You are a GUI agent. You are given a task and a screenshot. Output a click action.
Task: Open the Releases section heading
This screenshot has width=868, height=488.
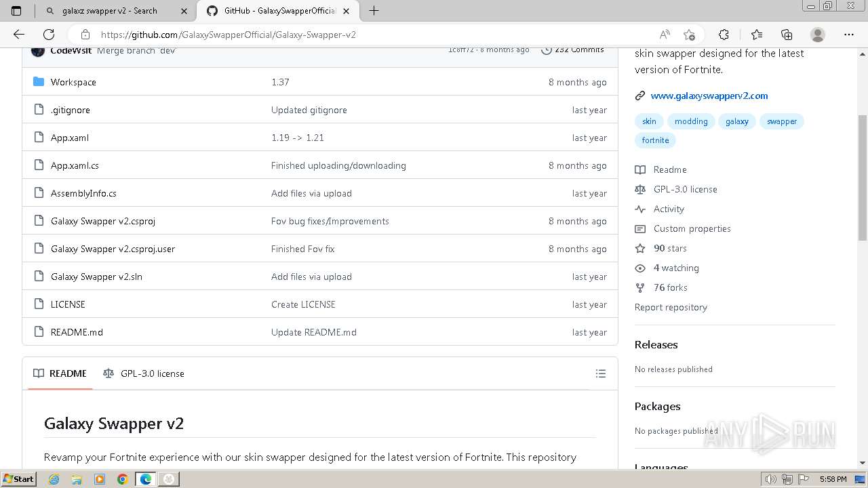(656, 344)
